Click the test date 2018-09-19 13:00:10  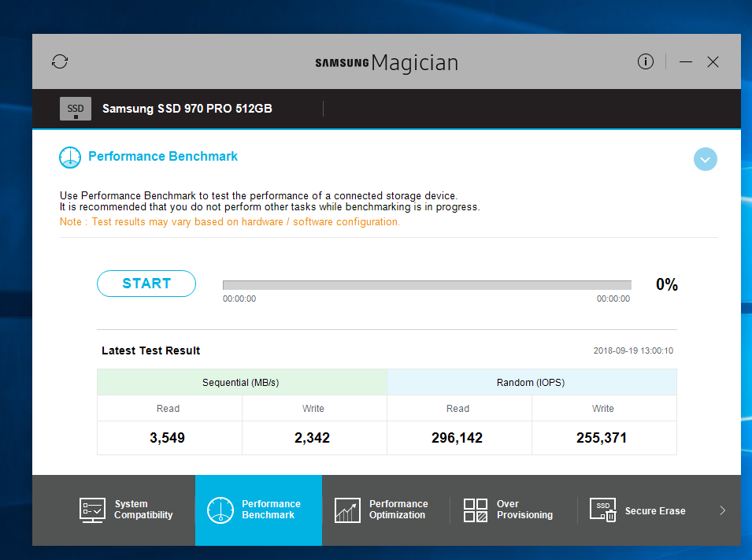pyautogui.click(x=633, y=350)
